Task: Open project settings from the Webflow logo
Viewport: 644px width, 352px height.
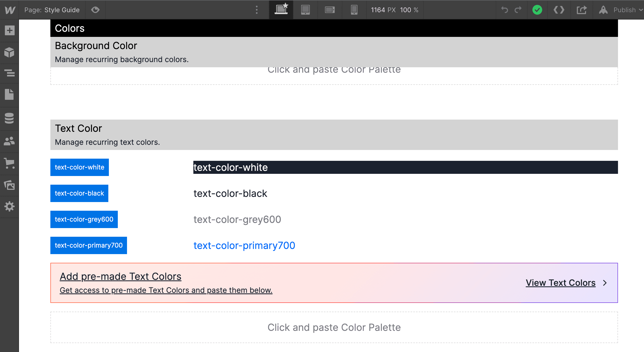Action: [9, 10]
